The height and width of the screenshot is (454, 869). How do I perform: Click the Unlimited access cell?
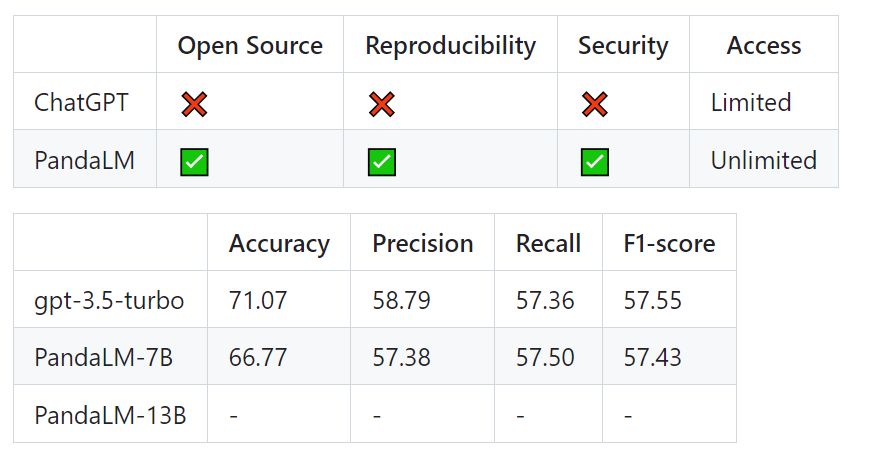[x=764, y=160]
